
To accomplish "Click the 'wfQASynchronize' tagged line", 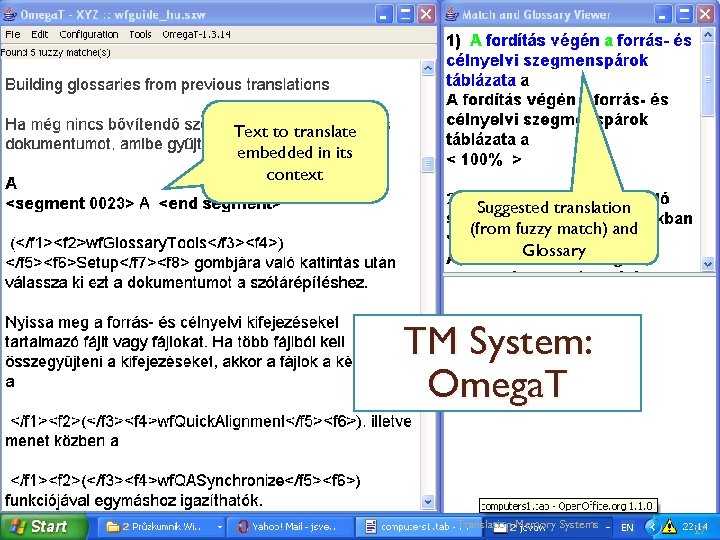I will pos(186,481).
